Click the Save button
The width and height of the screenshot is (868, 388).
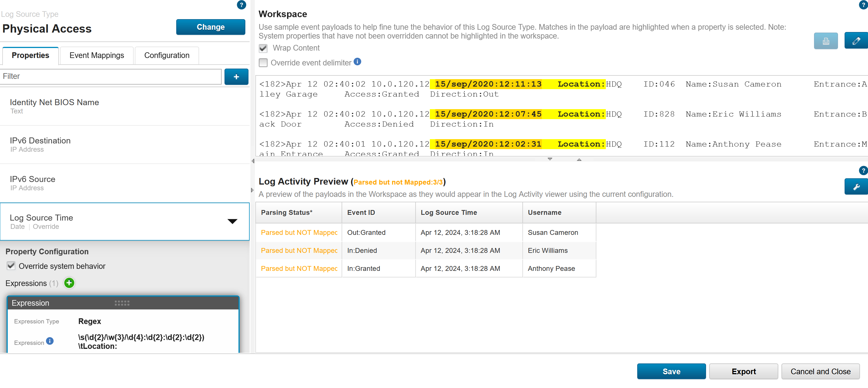671,371
